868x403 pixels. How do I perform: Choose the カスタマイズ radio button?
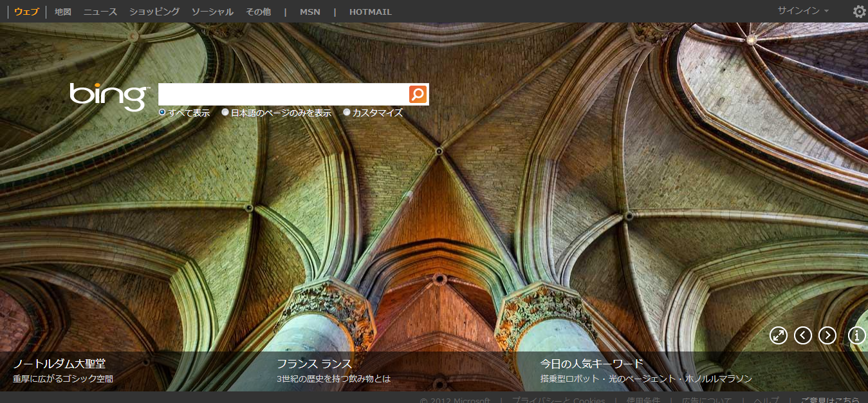347,112
